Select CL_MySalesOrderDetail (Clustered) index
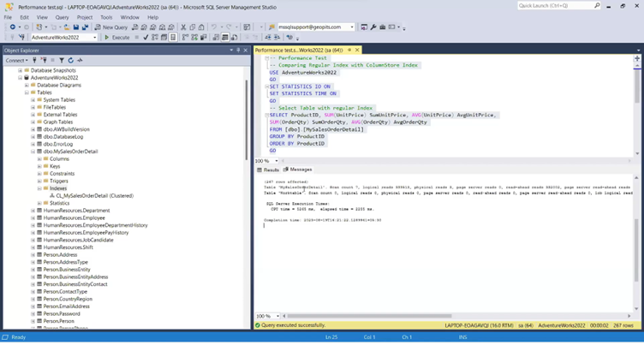The image size is (644, 345). click(94, 196)
